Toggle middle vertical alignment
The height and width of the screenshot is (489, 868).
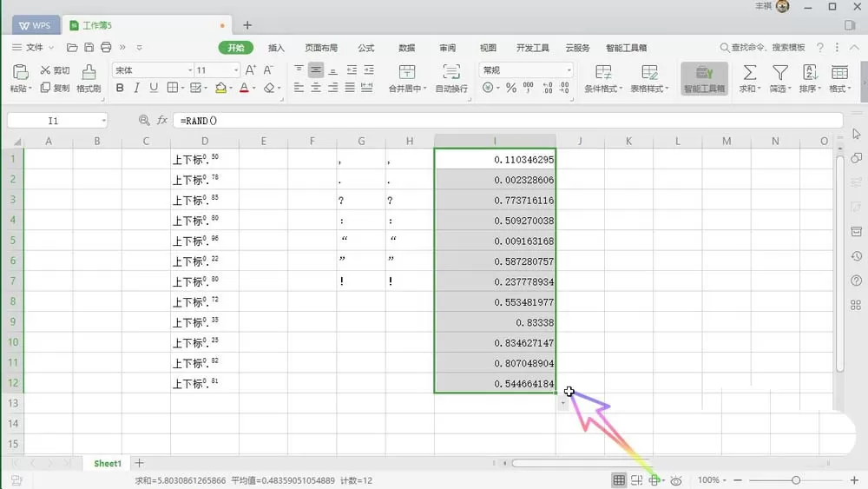[316, 69]
